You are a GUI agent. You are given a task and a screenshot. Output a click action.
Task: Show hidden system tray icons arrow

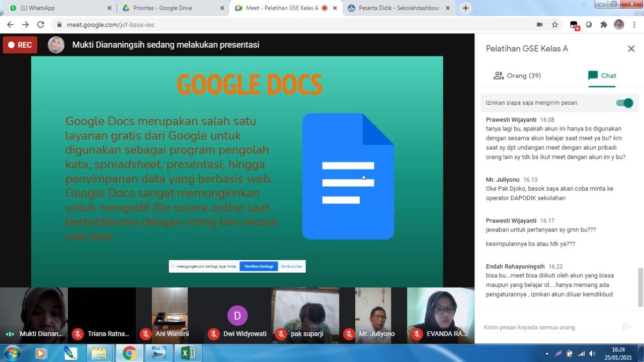point(547,353)
